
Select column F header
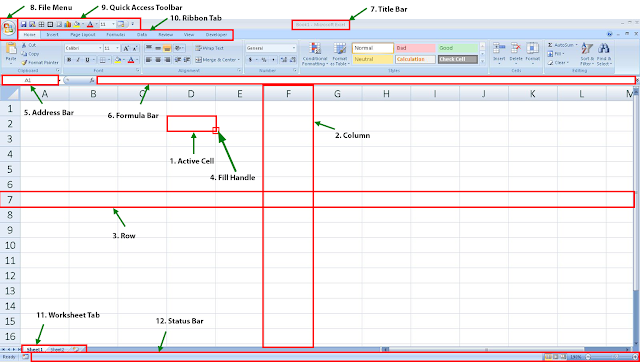click(x=288, y=94)
